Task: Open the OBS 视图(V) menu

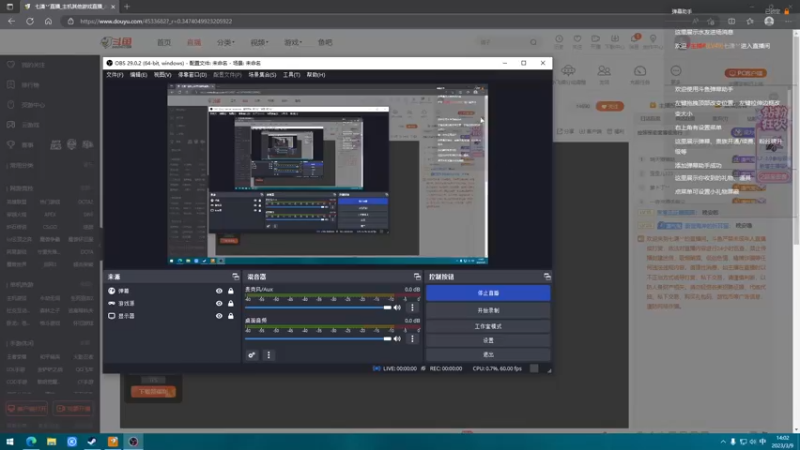Action: click(163, 75)
